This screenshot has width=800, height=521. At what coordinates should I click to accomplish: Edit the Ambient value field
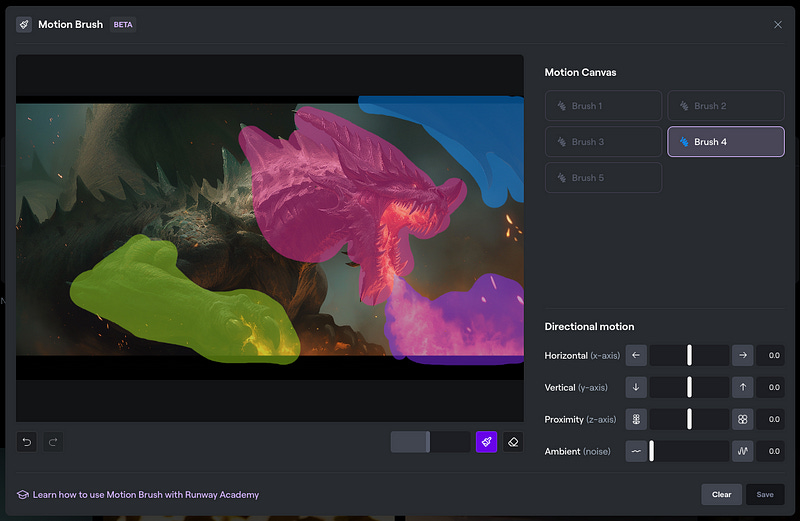tap(770, 451)
